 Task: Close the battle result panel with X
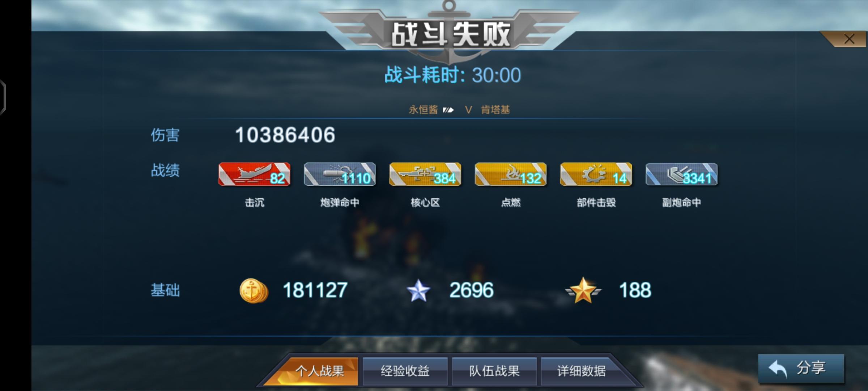[x=849, y=39]
